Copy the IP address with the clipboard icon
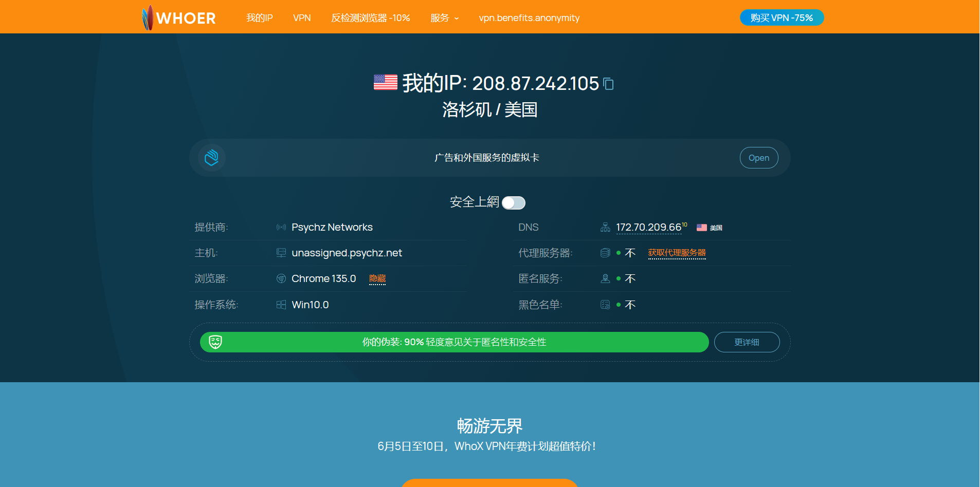The width and height of the screenshot is (980, 487). (609, 84)
